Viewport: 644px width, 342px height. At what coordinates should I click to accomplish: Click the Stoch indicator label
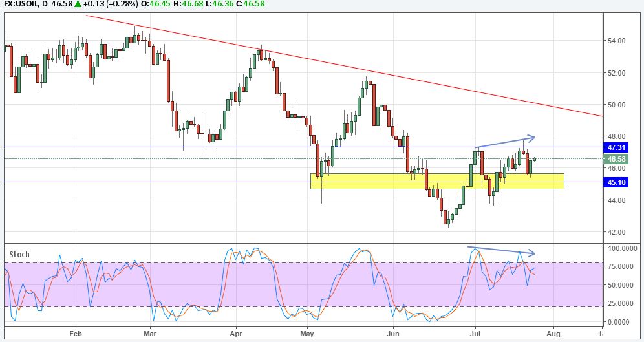coord(19,255)
